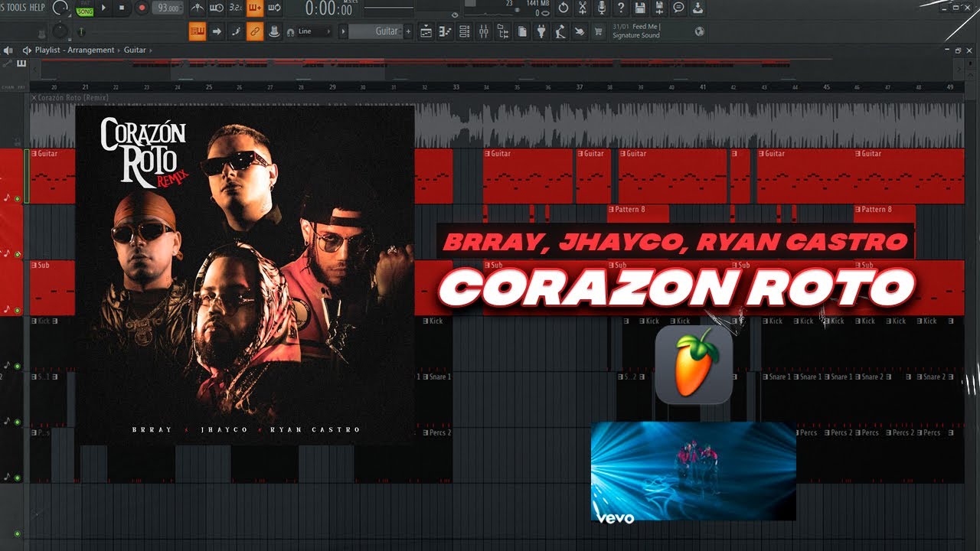Image resolution: width=980 pixels, height=551 pixels.
Task: Open the Playlist view icon
Action: [426, 31]
